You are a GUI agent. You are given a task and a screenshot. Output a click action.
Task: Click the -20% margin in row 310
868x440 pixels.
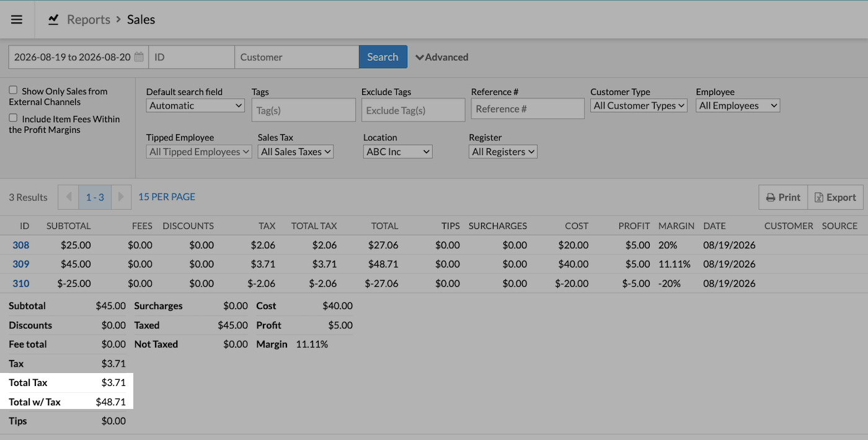(x=670, y=283)
